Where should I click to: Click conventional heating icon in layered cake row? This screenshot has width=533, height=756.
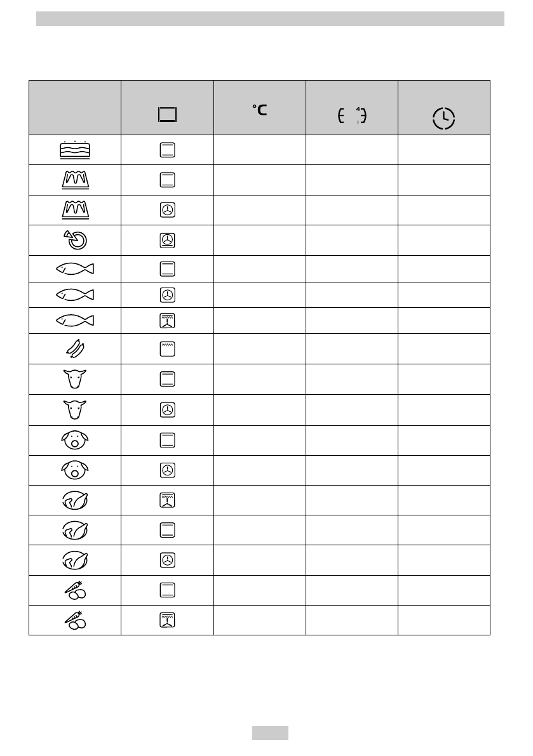click(x=168, y=150)
